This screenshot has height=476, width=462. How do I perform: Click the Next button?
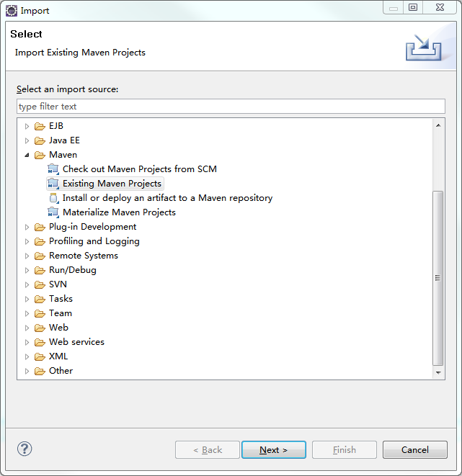tap(274, 449)
